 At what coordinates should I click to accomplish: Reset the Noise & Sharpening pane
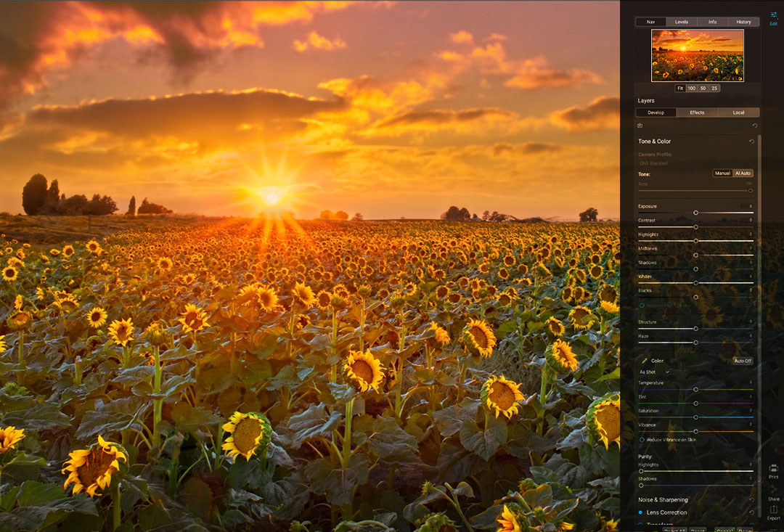[x=751, y=499]
